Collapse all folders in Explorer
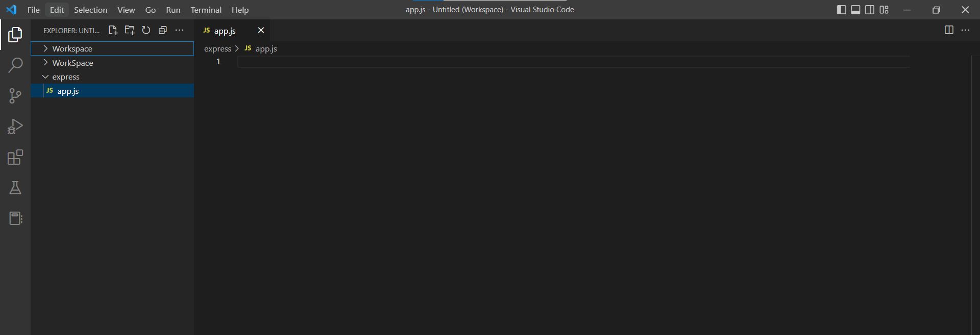The width and height of the screenshot is (980, 335). tap(163, 30)
